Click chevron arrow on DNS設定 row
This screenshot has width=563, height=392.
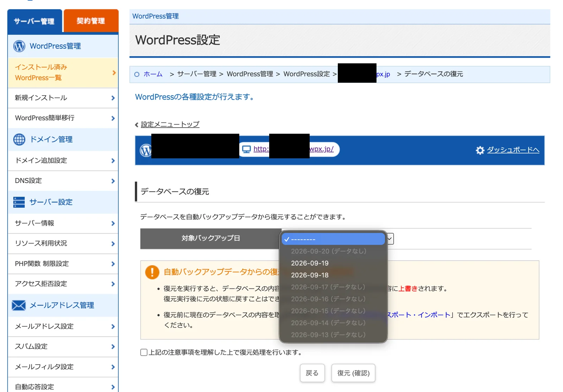(x=113, y=181)
